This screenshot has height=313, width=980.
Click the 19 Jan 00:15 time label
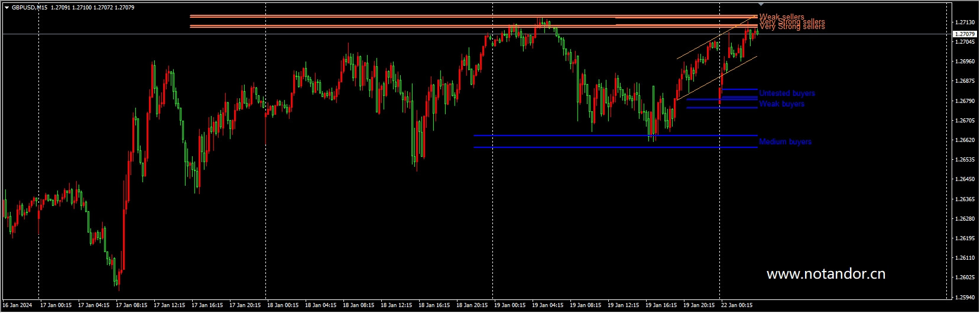pos(510,306)
